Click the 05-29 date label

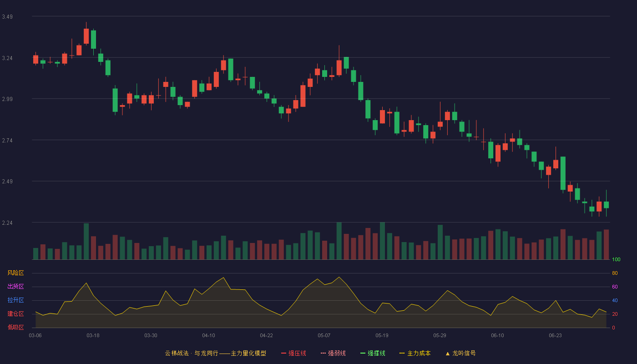click(440, 335)
